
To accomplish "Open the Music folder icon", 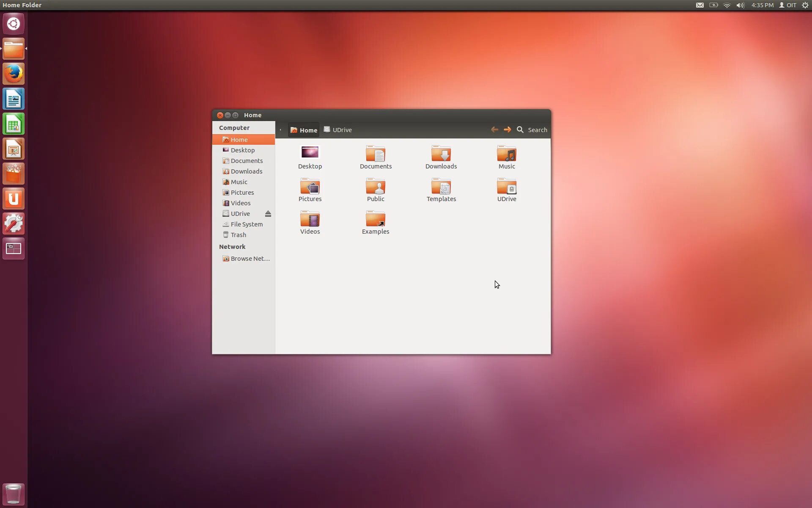I will tap(506, 154).
